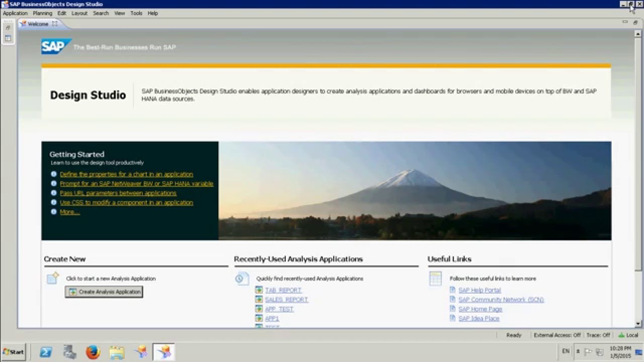Open the SAP Idea Place link
644x362 pixels.
tap(479, 319)
